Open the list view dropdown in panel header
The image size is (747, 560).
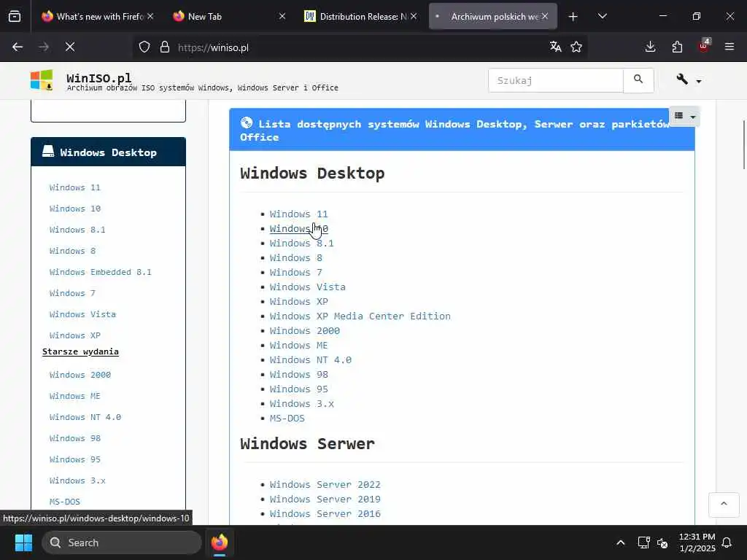click(x=685, y=116)
